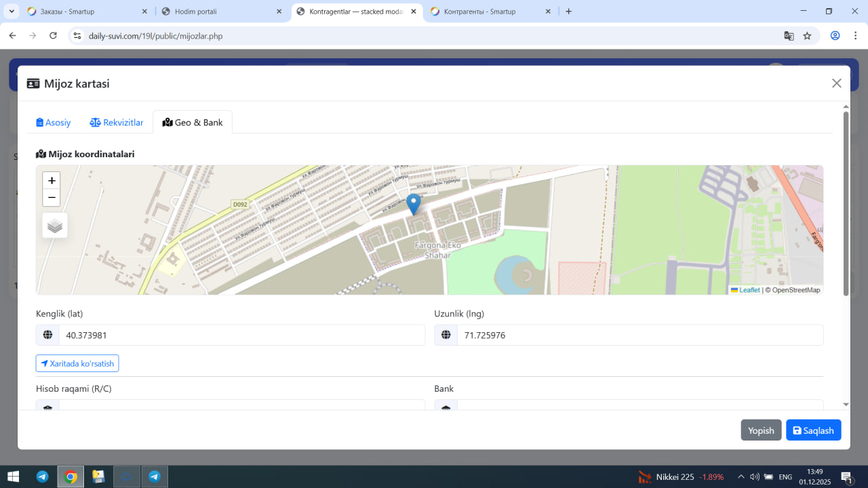Expand the Chrome tab search dropdown

tap(12, 12)
